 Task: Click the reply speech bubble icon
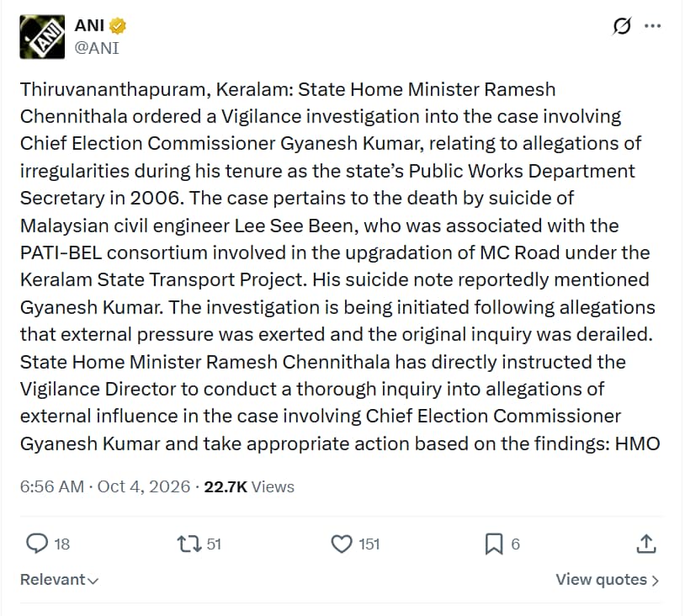pos(37,544)
